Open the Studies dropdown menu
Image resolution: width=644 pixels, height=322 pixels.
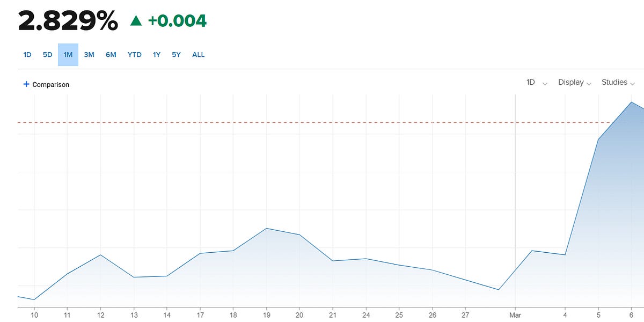(x=618, y=83)
